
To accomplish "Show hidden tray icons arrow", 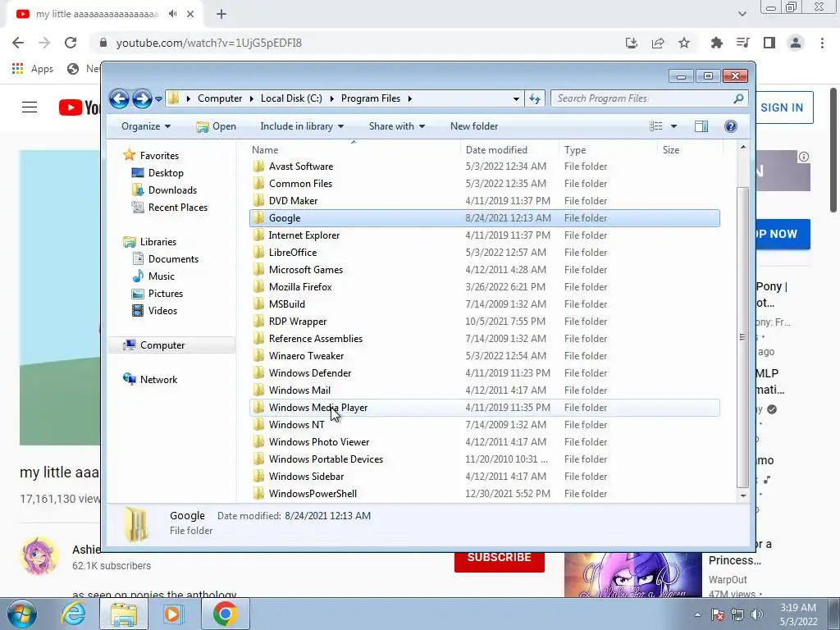I will [697, 615].
